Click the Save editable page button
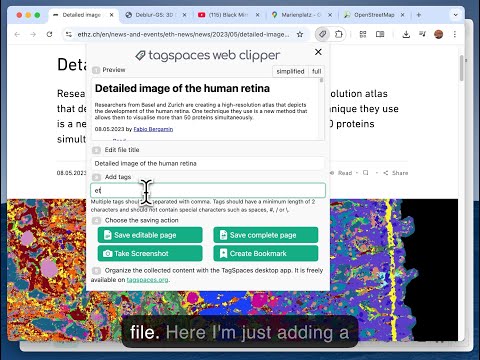Image resolution: width=480 pixels, height=360 pixels. [150, 235]
